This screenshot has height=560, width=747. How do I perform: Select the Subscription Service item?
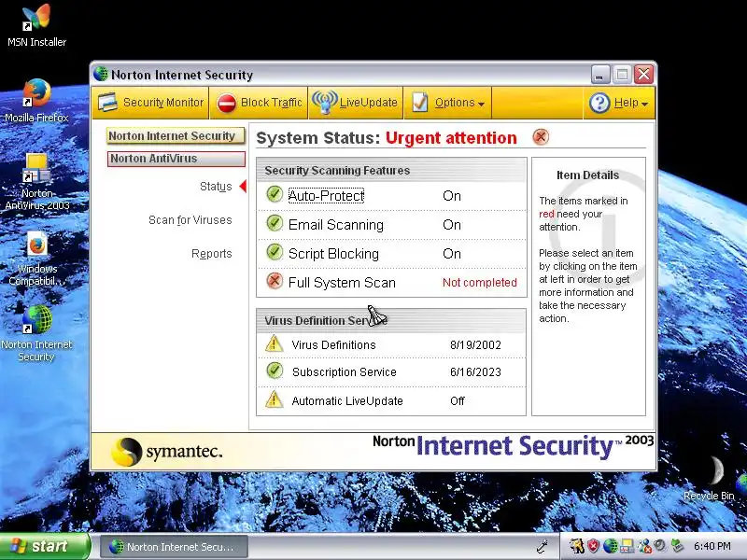click(344, 371)
